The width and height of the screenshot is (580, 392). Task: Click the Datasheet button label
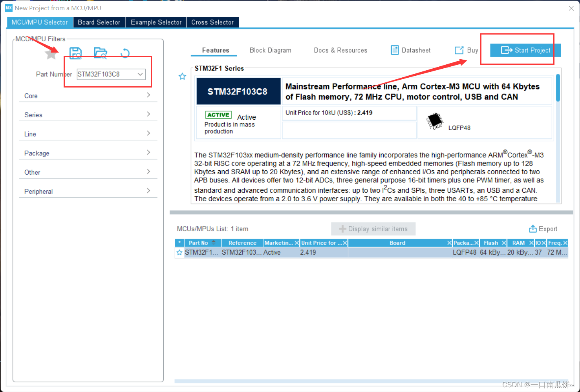tap(416, 50)
